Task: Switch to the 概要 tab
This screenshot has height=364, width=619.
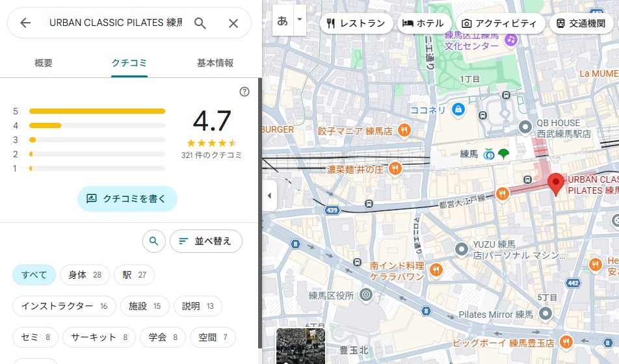Action: (x=44, y=63)
